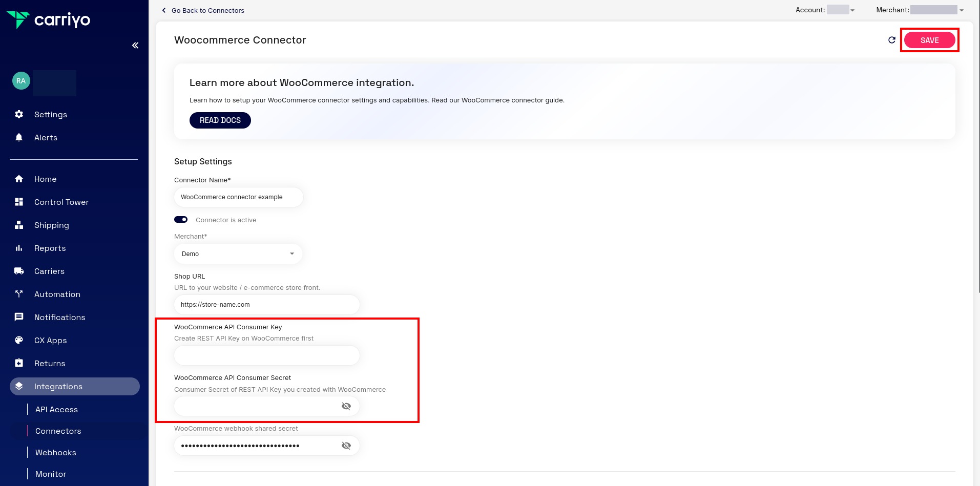The image size is (980, 486).
Task: Open Connectors submenu item
Action: (x=58, y=431)
